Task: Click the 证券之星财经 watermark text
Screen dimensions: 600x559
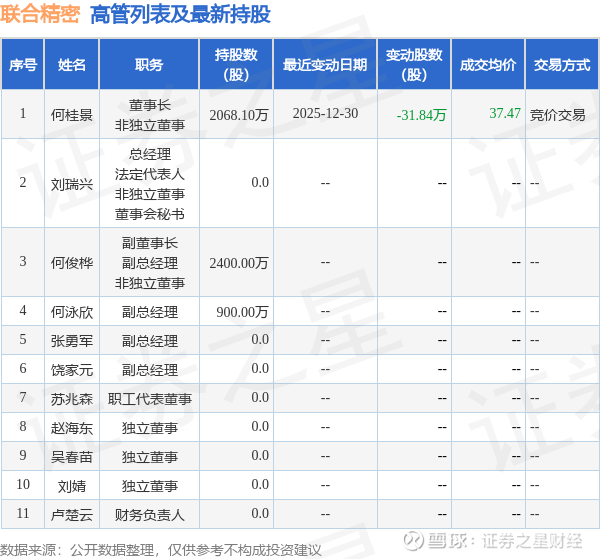Action: point(532,542)
